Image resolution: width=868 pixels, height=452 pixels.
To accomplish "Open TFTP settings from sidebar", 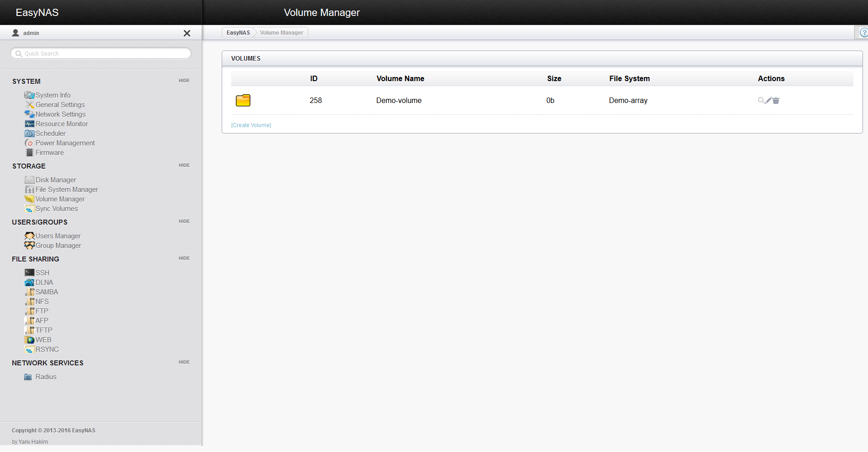I will tap(44, 330).
